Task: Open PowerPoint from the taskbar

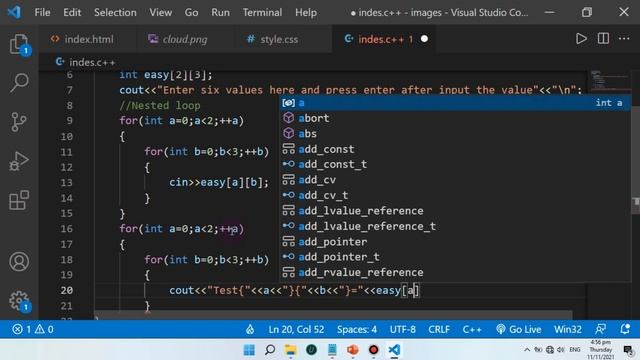Action: point(353,350)
